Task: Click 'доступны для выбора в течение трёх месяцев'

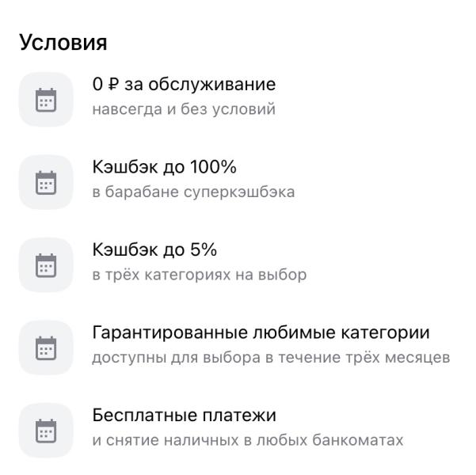Action: point(271,358)
